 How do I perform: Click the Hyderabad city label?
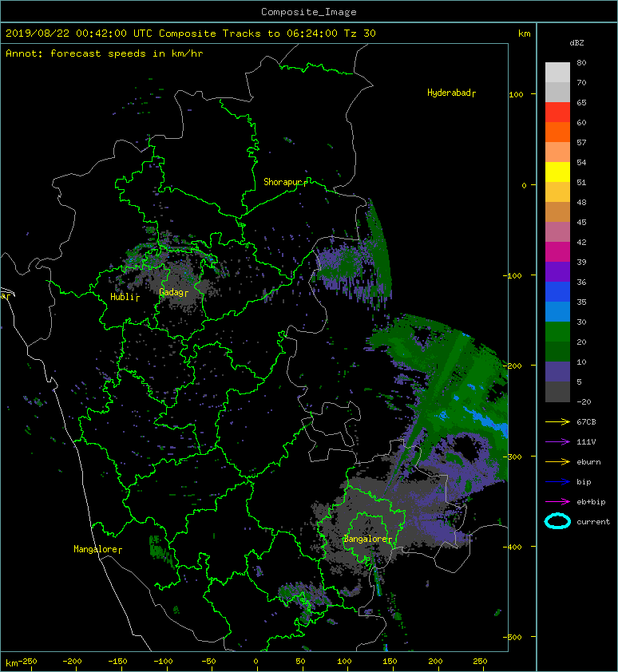pos(451,93)
